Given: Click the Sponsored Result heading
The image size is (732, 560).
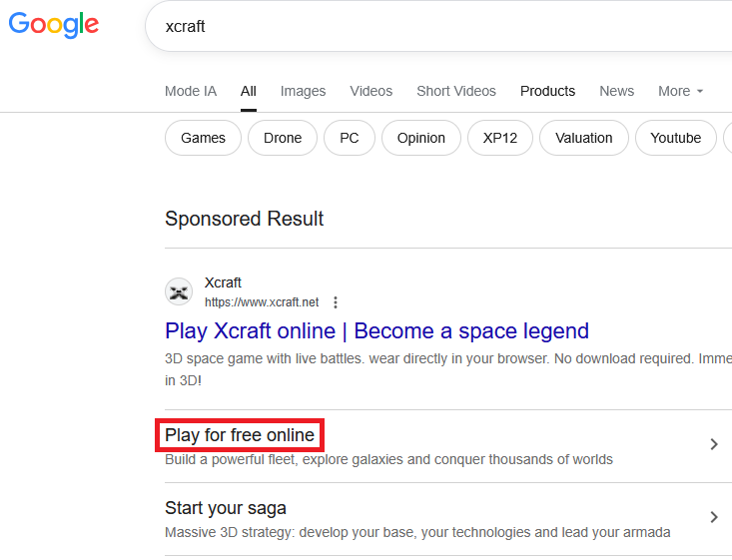Looking at the screenshot, I should (244, 219).
